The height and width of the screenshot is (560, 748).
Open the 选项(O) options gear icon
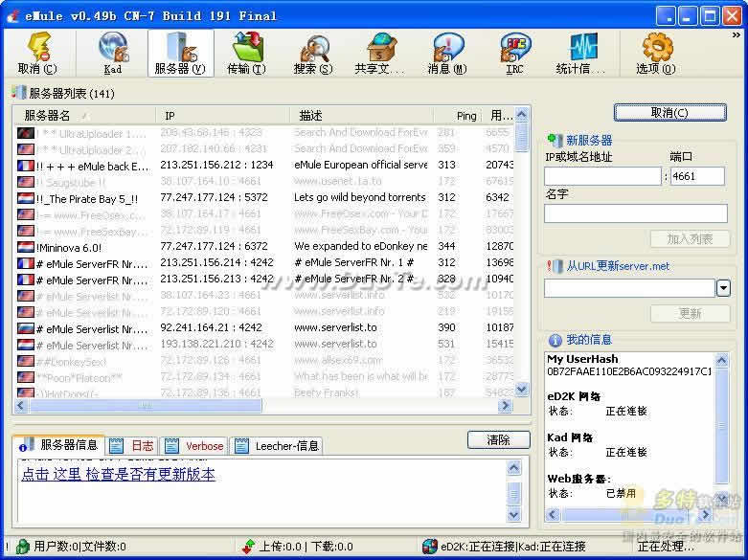(656, 53)
